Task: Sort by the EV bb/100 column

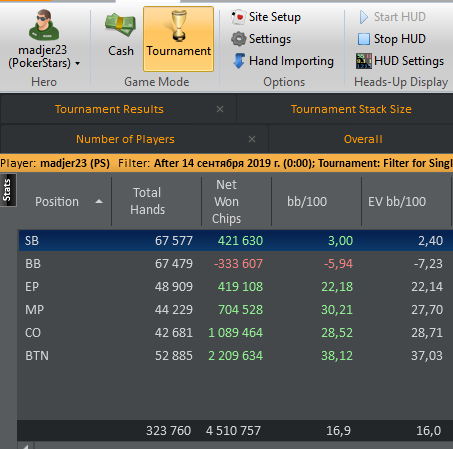Action: [397, 202]
